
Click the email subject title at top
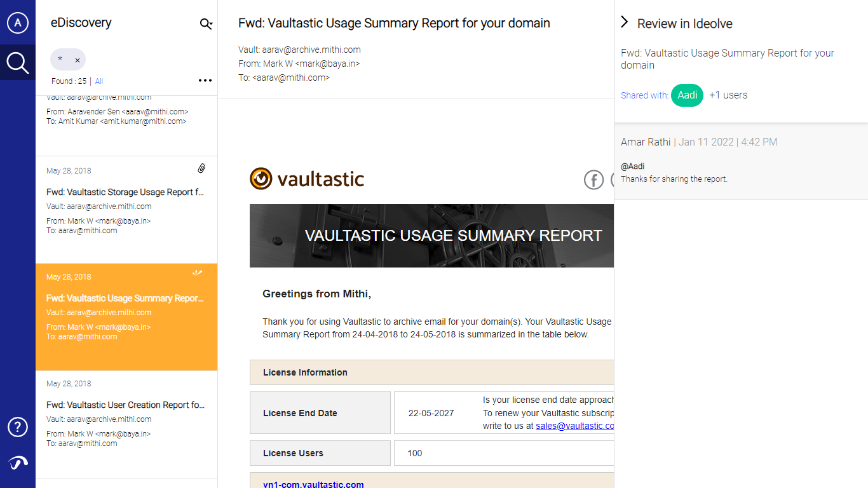394,24
